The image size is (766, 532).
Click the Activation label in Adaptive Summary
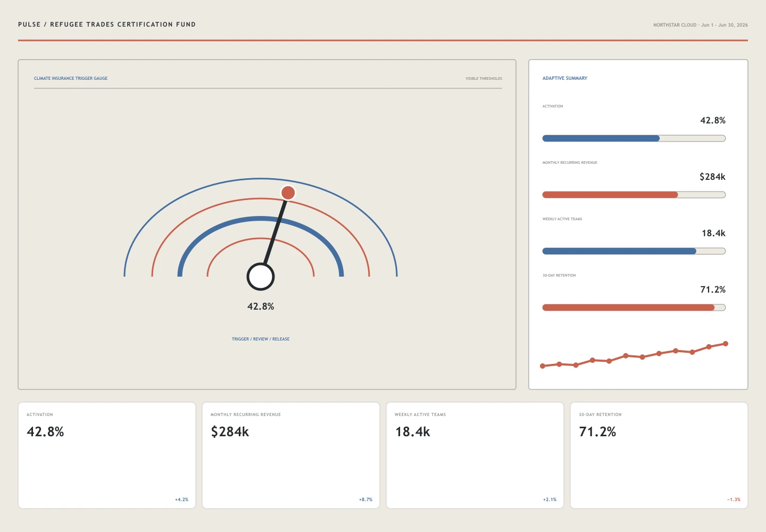click(553, 106)
